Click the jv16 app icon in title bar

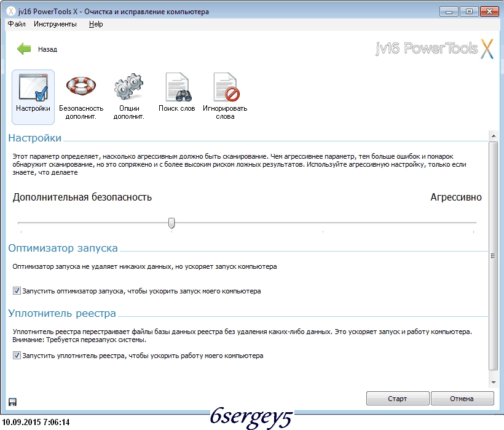click(11, 11)
